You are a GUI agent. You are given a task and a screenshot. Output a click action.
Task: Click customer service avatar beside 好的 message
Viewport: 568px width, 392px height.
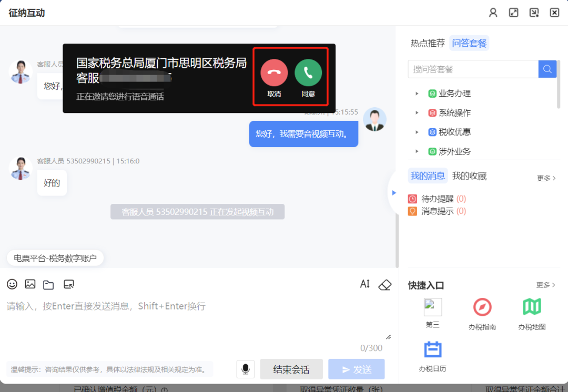(21, 168)
